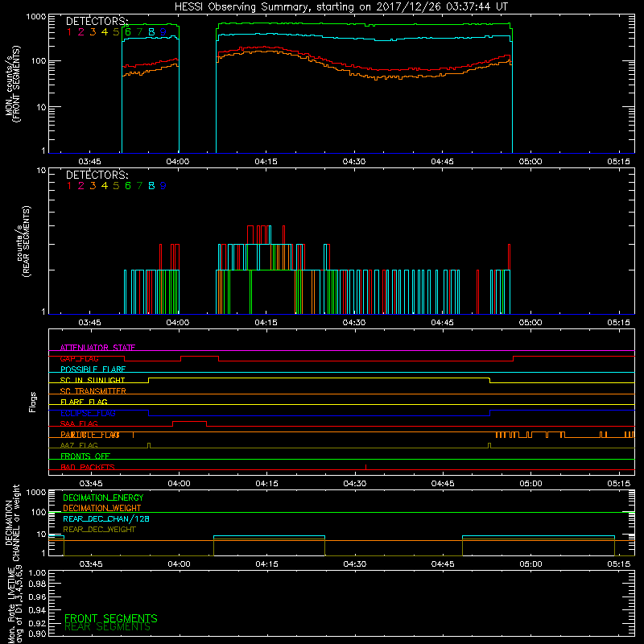Select the DECIMATION_WEIGHT legend entry

click(x=102, y=508)
